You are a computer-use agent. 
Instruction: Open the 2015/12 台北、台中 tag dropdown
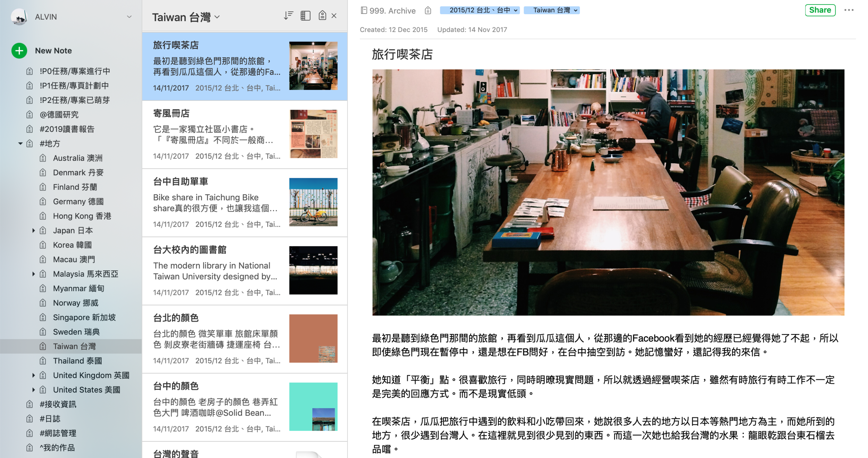[x=516, y=10]
